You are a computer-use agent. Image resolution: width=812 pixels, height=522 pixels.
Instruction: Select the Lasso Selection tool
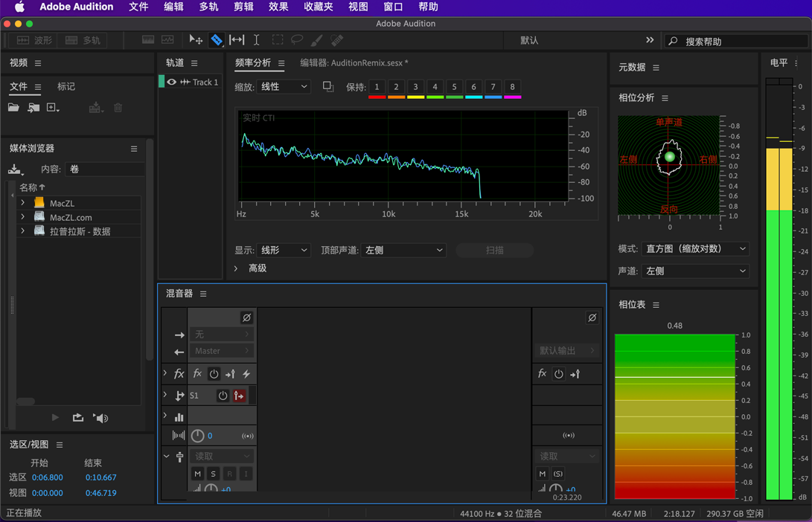pos(297,41)
